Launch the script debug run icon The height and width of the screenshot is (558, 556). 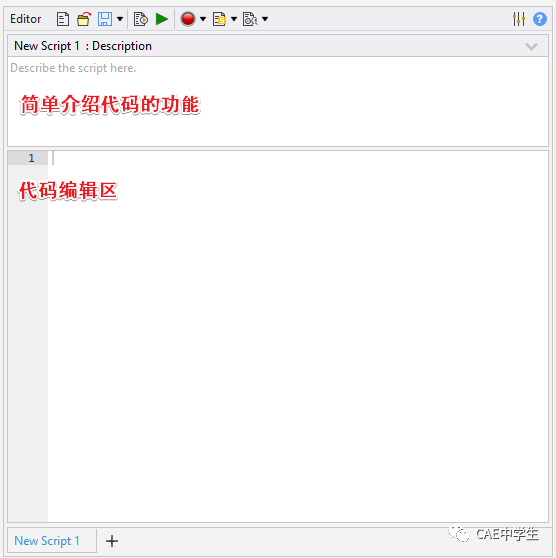[x=141, y=19]
